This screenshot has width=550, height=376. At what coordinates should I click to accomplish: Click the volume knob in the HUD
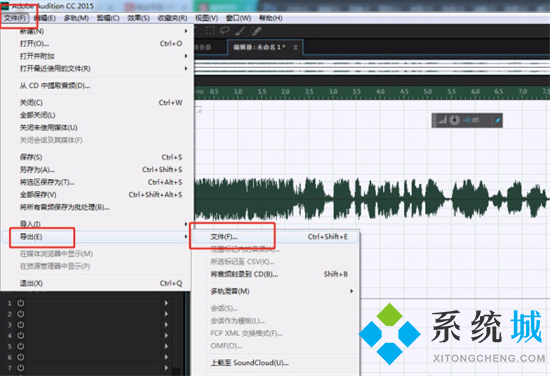click(x=454, y=120)
